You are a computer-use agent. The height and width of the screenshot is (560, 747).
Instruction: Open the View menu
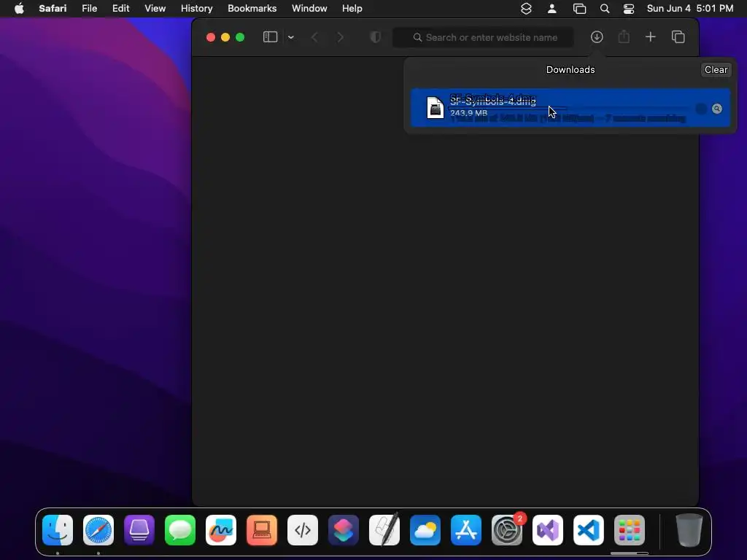click(x=155, y=9)
